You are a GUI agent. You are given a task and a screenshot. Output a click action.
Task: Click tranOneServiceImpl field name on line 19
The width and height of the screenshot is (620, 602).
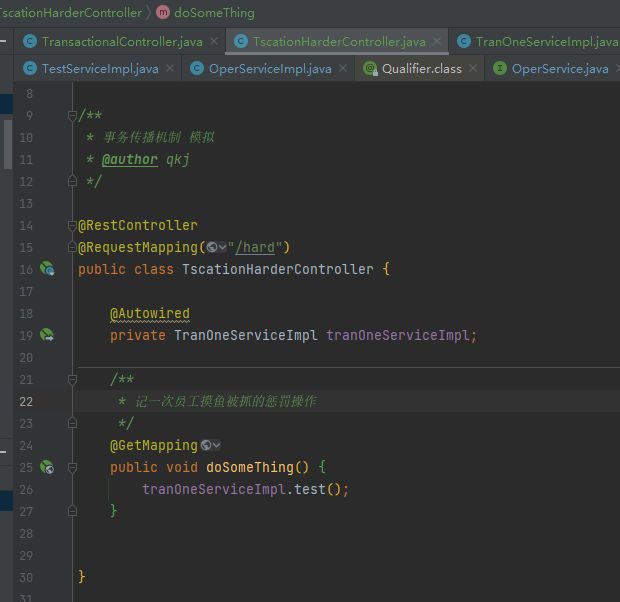[398, 335]
